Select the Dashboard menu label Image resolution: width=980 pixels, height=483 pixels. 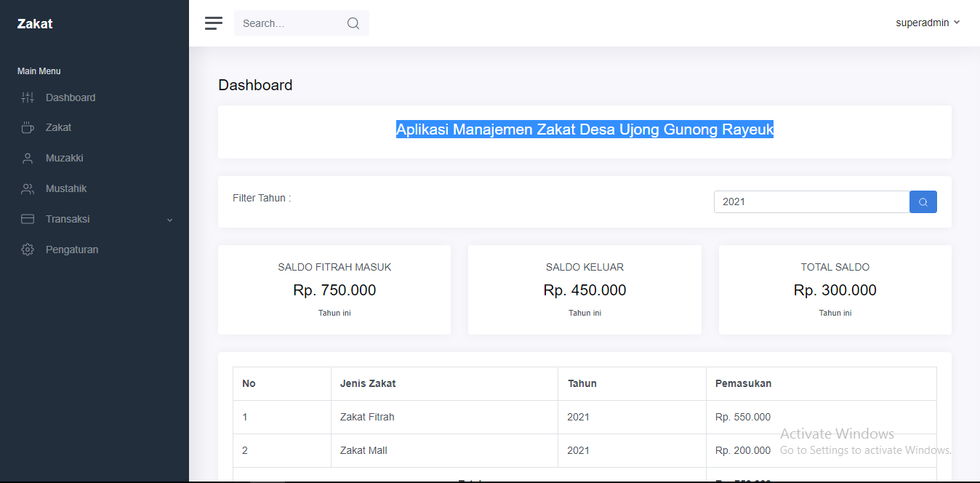(71, 97)
